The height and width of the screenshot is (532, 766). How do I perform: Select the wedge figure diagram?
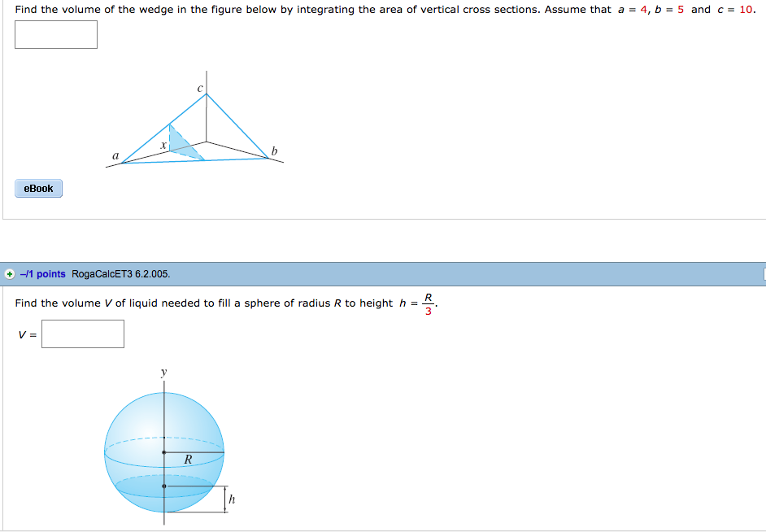194,122
